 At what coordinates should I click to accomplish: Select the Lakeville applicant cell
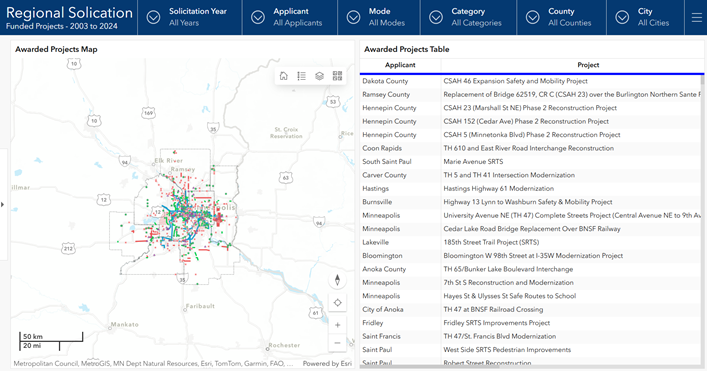click(x=400, y=243)
